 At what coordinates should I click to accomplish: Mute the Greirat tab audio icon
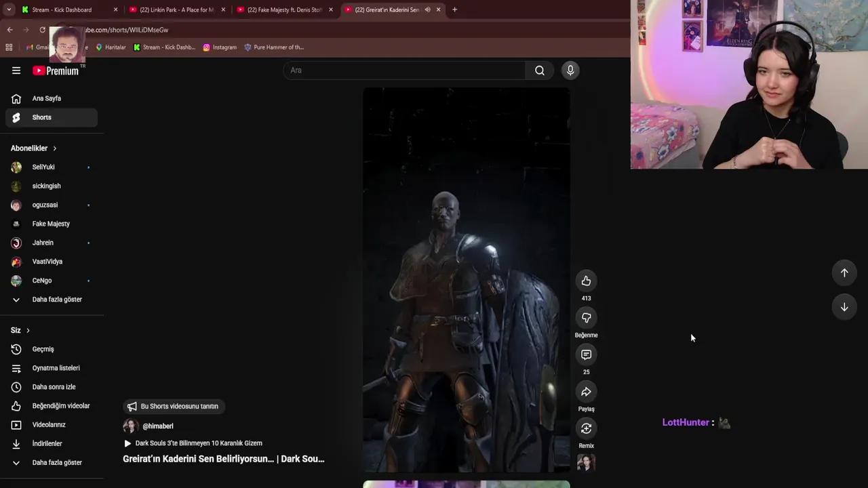point(427,9)
